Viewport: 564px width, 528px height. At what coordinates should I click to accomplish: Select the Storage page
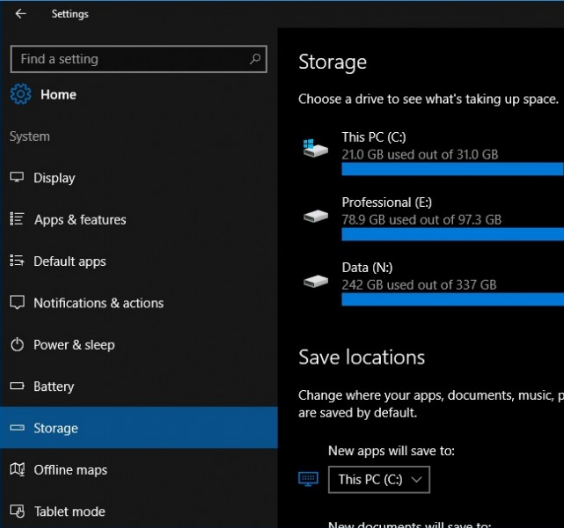pyautogui.click(x=139, y=428)
